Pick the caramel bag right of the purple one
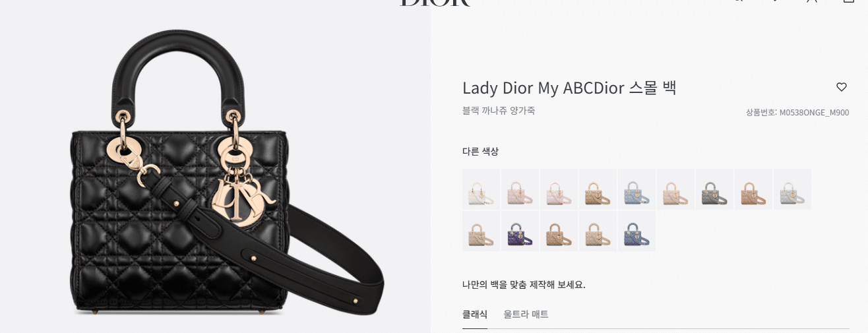The image size is (868, 333). click(x=559, y=231)
